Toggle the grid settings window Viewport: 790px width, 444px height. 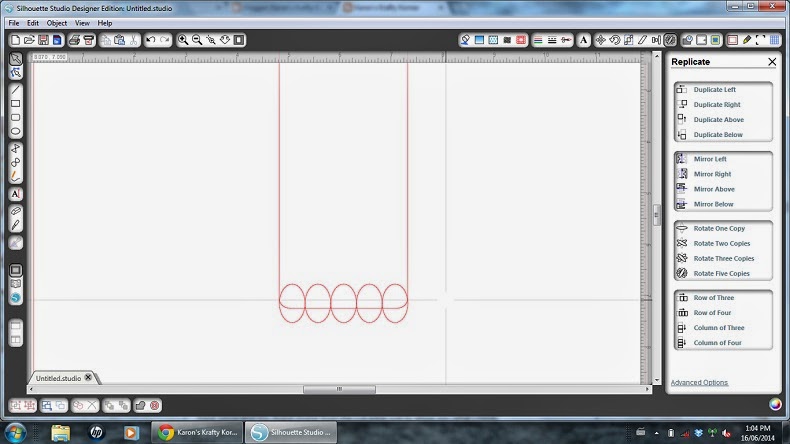pyautogui.click(x=775, y=40)
